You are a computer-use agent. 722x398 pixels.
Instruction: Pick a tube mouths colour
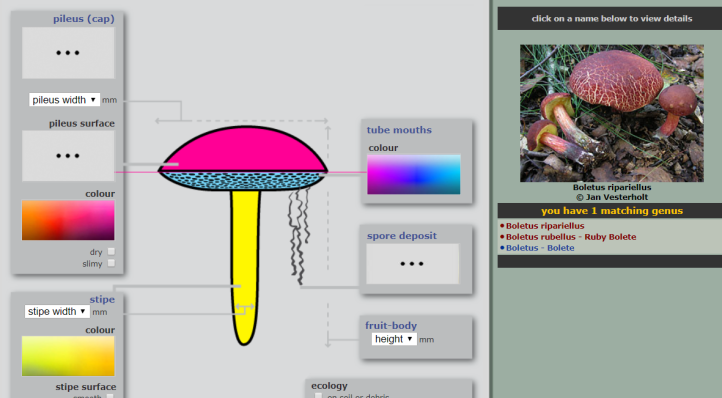tap(413, 174)
